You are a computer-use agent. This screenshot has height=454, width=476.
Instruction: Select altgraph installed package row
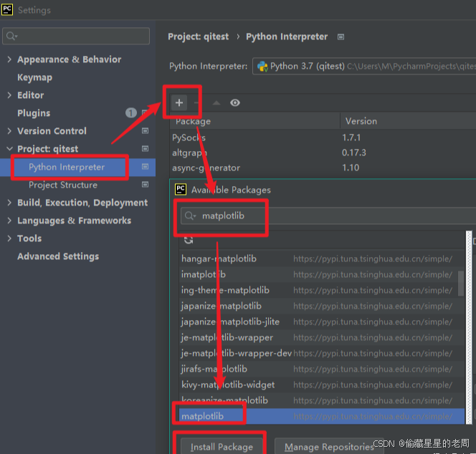323,153
